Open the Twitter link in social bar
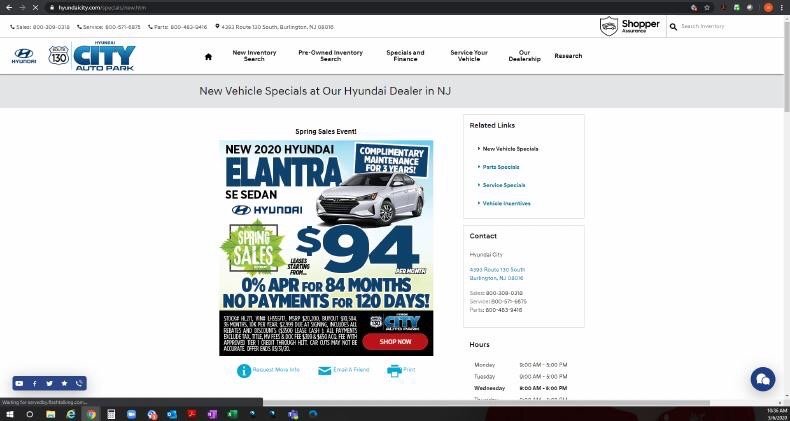Image resolution: width=790 pixels, height=421 pixels. pos(49,383)
